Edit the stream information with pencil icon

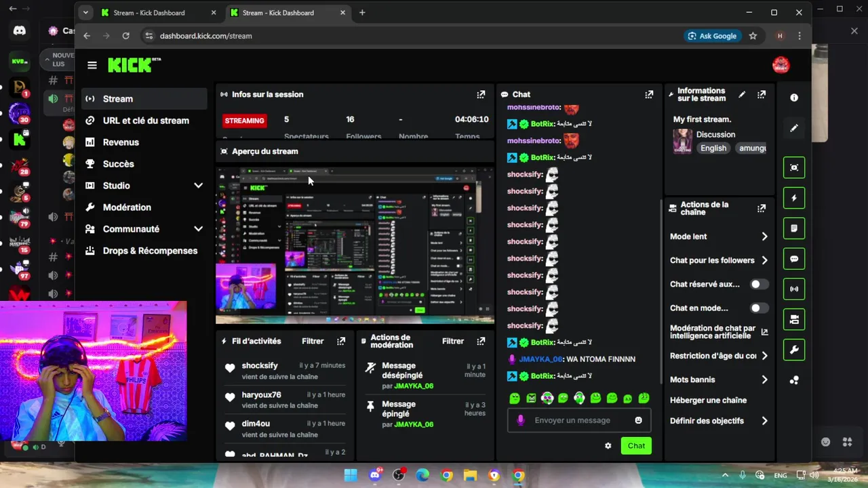pyautogui.click(x=742, y=95)
